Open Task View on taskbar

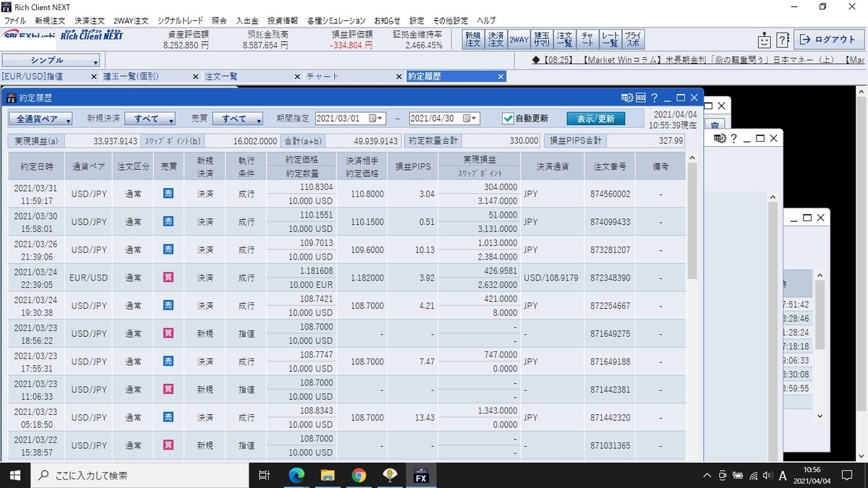coord(264,475)
